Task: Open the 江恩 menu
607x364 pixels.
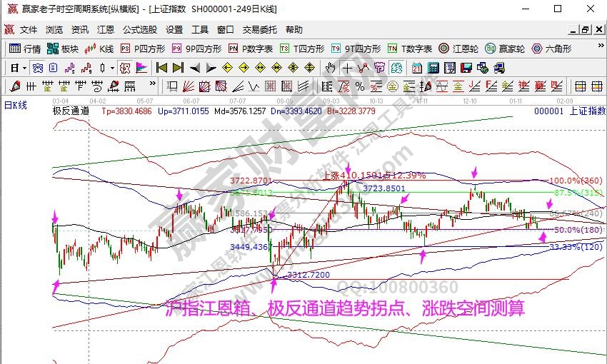Action: 106,30
